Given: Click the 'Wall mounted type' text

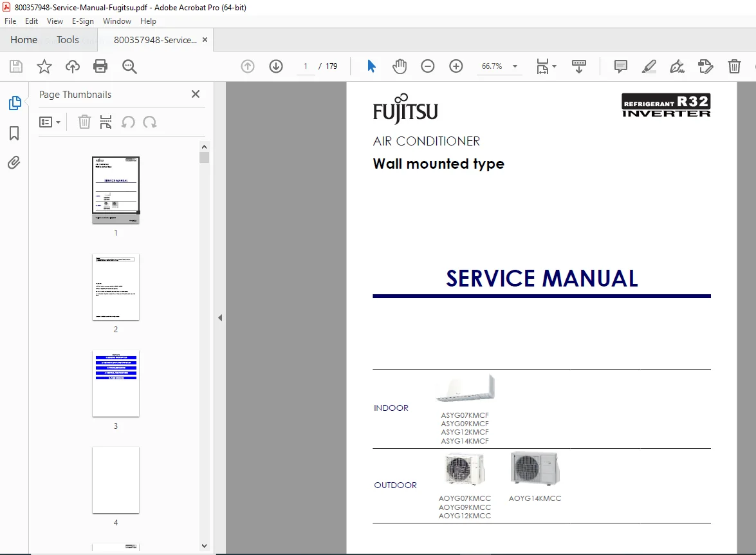Looking at the screenshot, I should tap(439, 164).
